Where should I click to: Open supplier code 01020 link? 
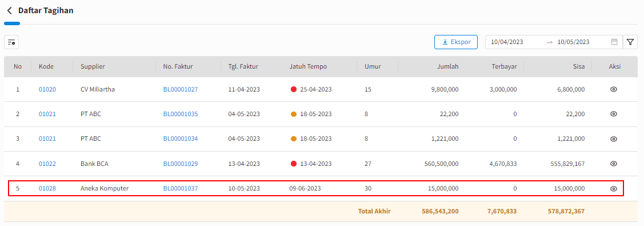click(47, 89)
